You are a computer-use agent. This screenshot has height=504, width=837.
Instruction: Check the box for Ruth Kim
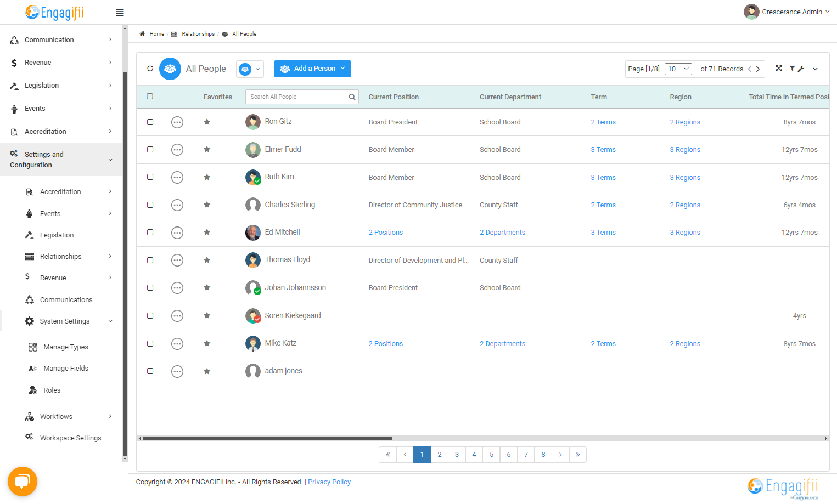(x=150, y=177)
